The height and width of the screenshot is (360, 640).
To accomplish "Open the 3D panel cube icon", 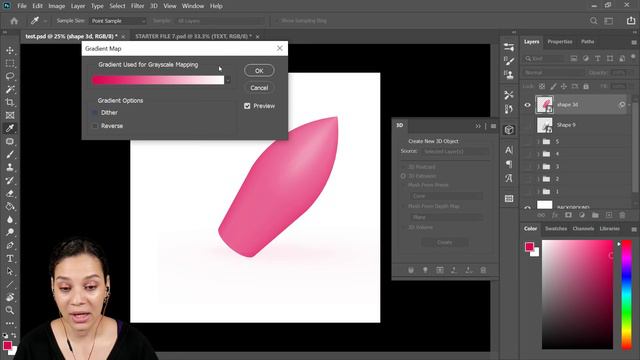I will [x=509, y=130].
